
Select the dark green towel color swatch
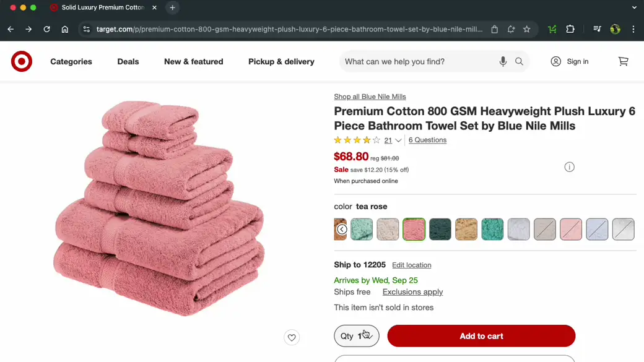pyautogui.click(x=440, y=229)
